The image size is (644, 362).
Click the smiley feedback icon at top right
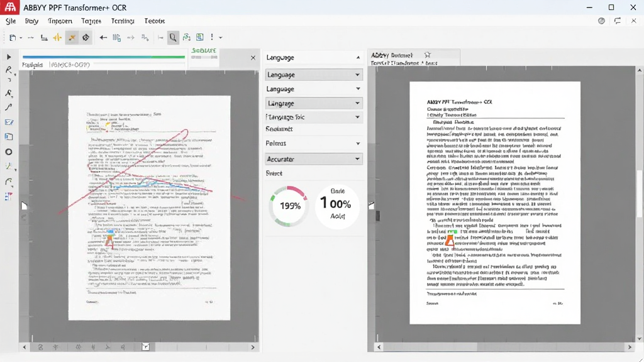(x=601, y=21)
